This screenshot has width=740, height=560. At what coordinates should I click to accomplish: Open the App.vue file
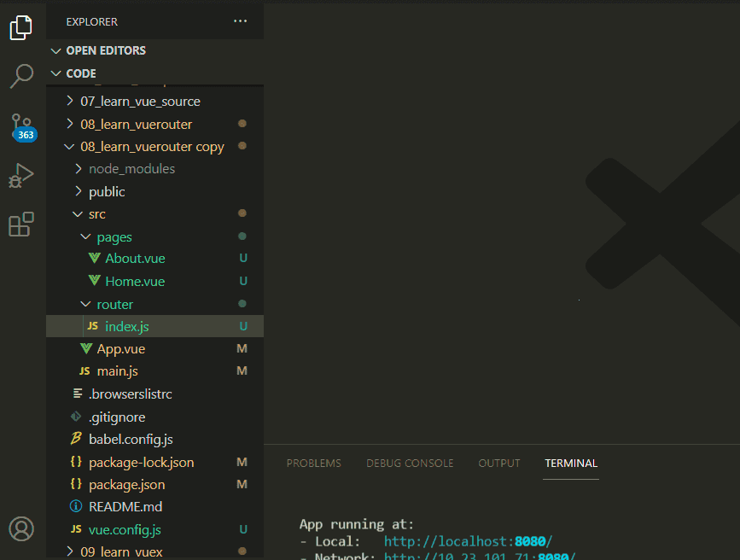point(121,349)
